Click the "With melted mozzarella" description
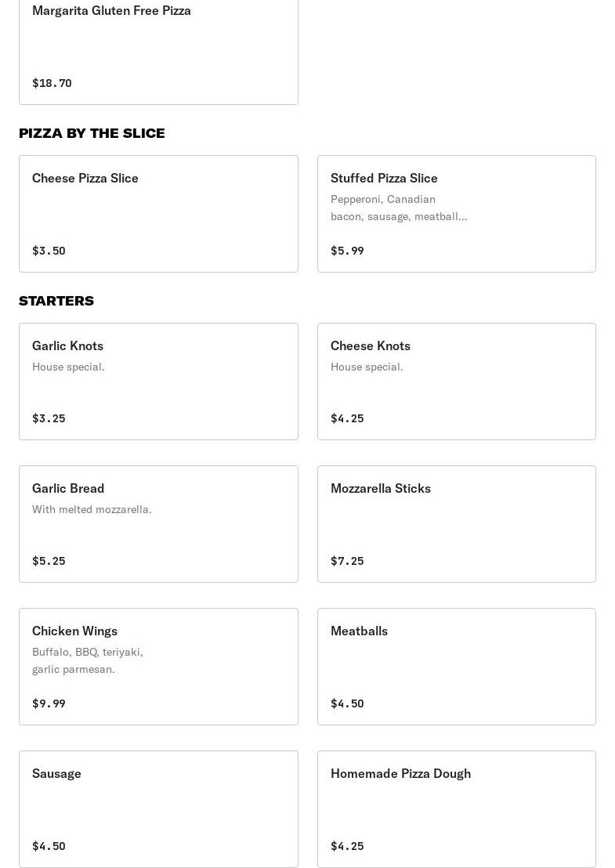615x868 pixels. [92, 509]
